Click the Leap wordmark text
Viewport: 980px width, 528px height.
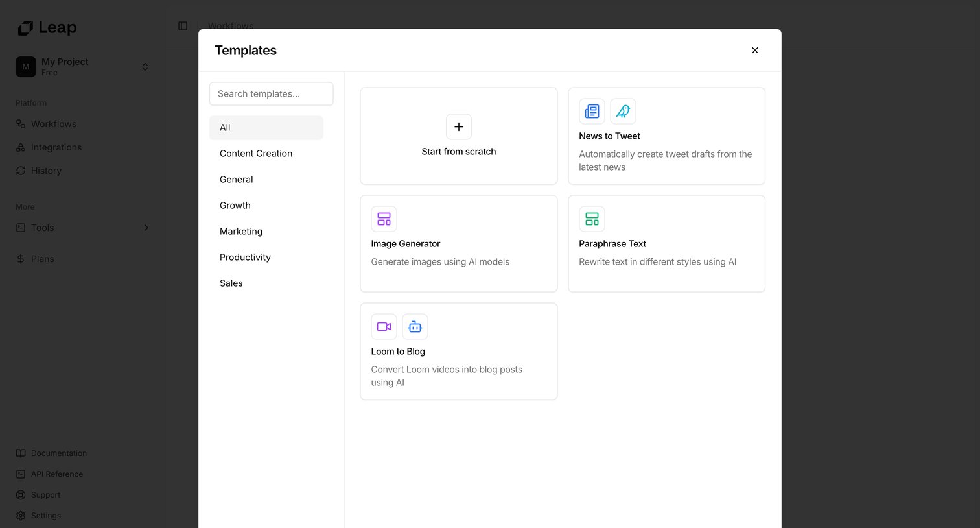tap(58, 27)
